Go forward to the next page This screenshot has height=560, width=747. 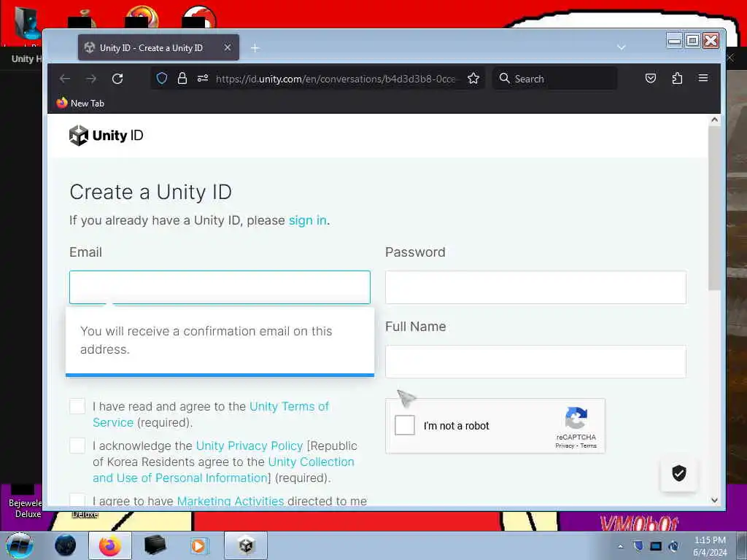(x=91, y=79)
